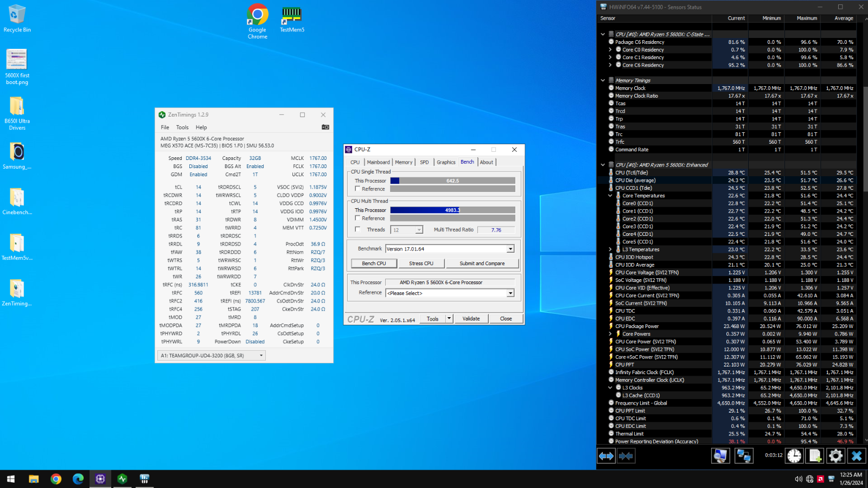Collapse L3 Clocks row in HWiNFO
This screenshot has width=868, height=488.
point(610,388)
